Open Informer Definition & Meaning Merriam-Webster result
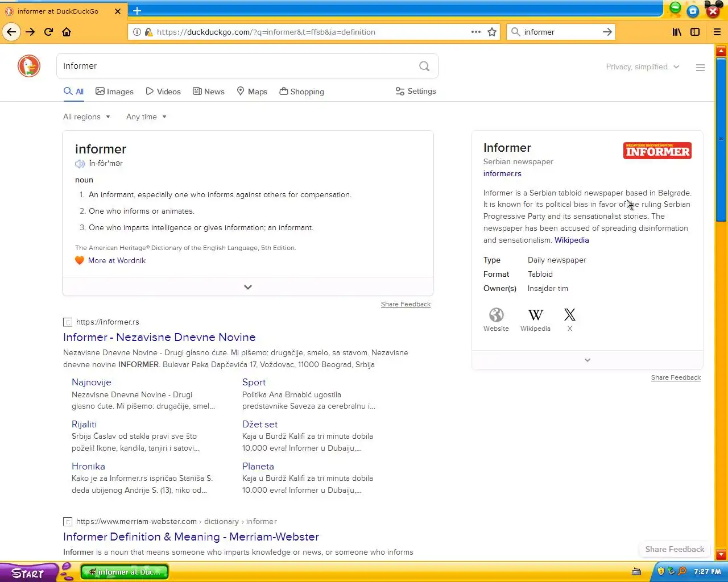 [191, 537]
